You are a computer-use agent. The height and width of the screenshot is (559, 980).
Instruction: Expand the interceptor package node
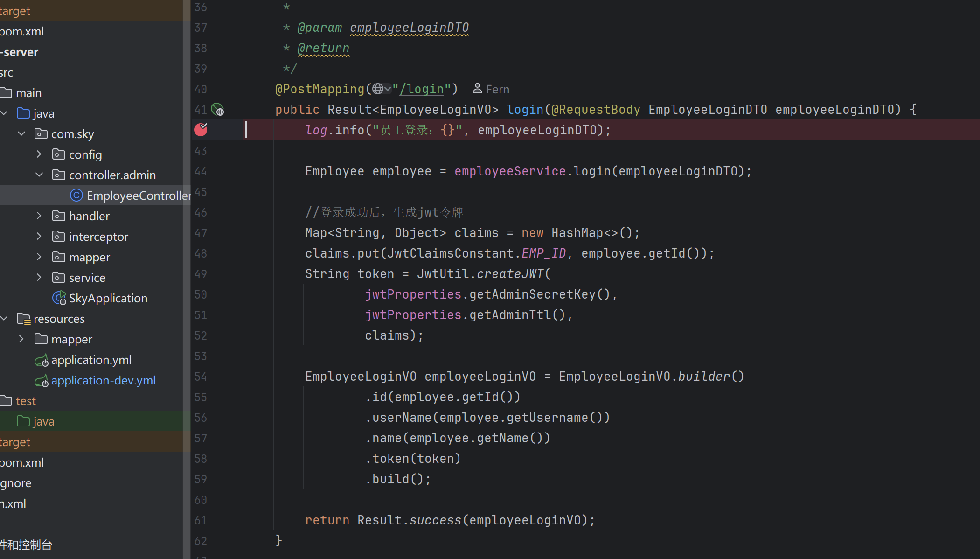[x=39, y=236]
